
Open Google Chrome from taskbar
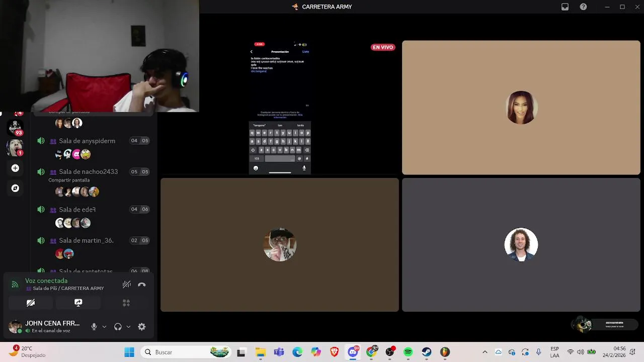[371, 352]
